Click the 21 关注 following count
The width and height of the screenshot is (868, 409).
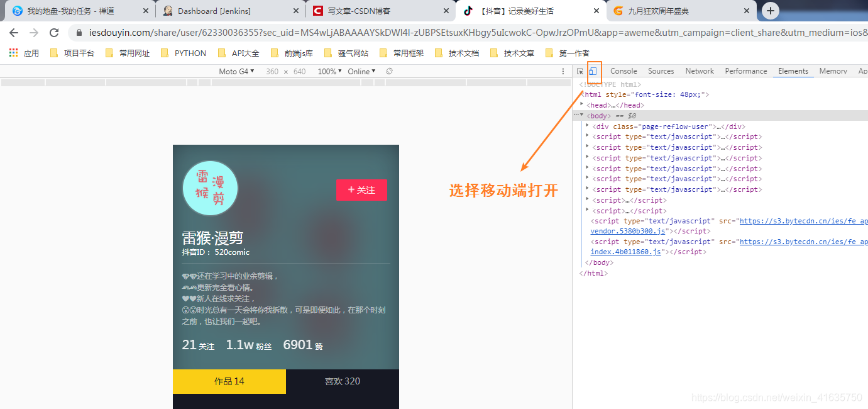click(198, 345)
